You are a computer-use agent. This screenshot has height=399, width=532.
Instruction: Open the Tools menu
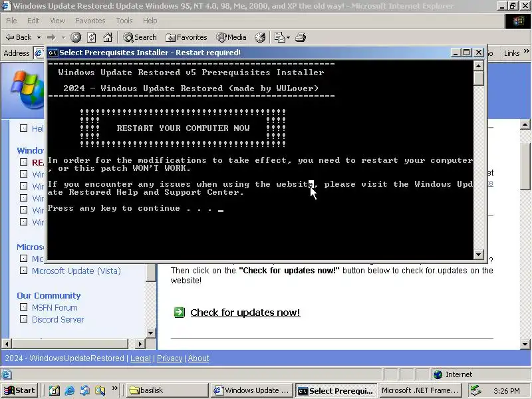[x=124, y=21]
